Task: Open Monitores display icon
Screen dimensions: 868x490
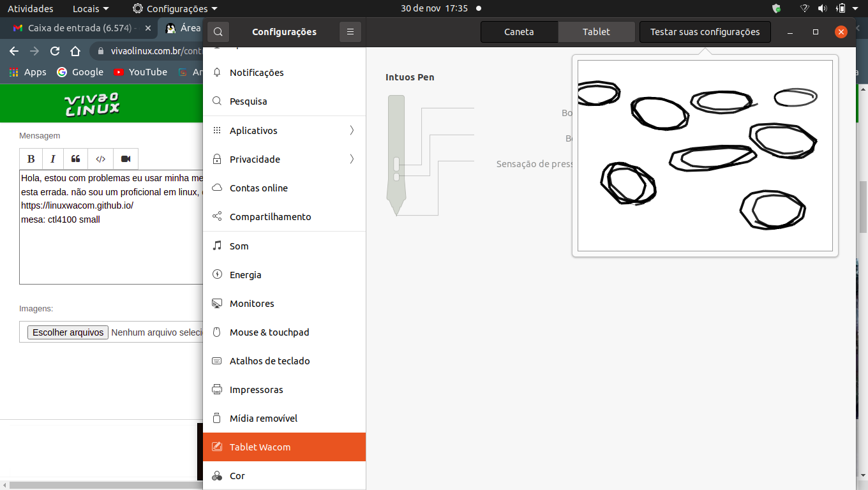Action: (x=217, y=304)
